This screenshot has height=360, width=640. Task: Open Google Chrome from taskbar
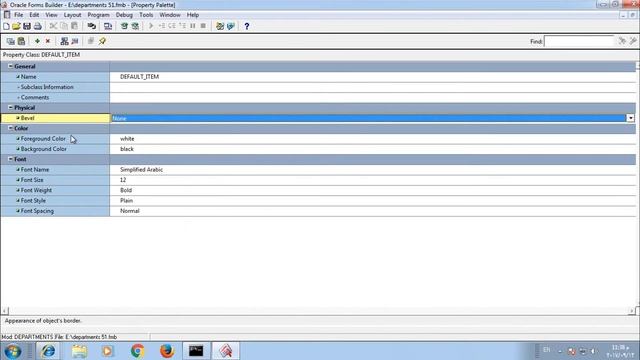coord(138,351)
